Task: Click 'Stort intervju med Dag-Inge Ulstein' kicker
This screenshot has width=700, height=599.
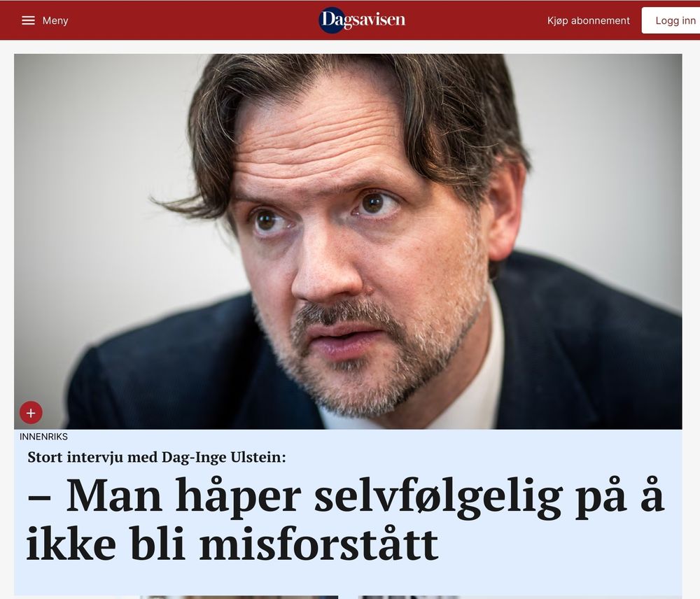Action: click(157, 457)
